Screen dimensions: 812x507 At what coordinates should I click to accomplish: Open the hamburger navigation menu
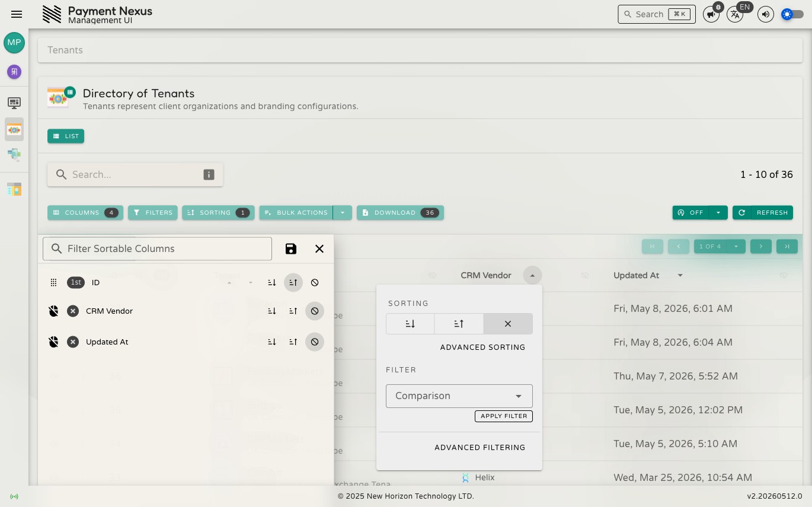tap(17, 14)
